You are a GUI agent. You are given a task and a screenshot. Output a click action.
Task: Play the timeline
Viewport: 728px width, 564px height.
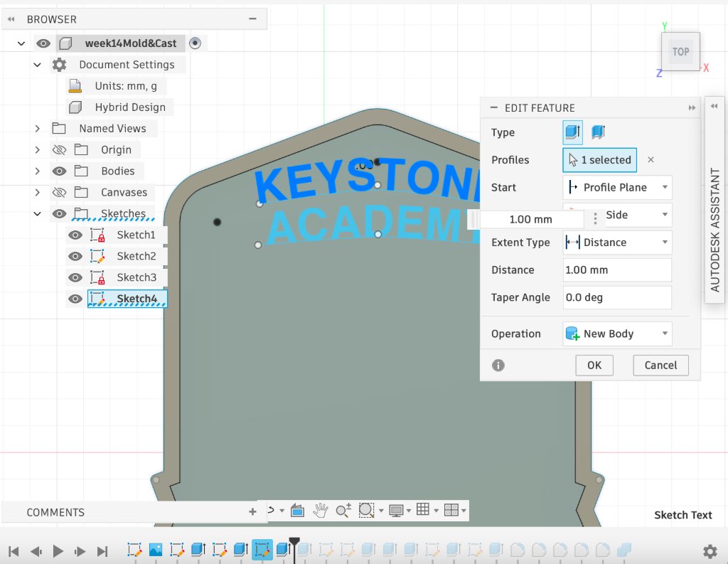(x=58, y=551)
